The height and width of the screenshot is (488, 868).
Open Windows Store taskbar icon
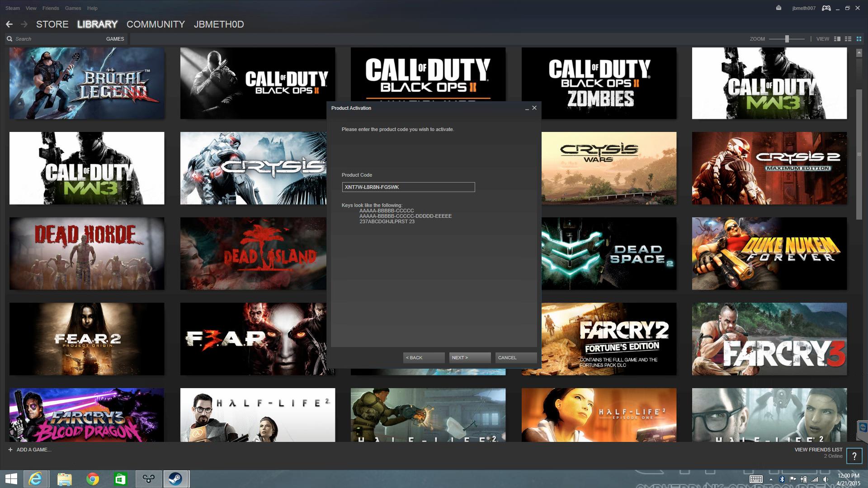120,479
